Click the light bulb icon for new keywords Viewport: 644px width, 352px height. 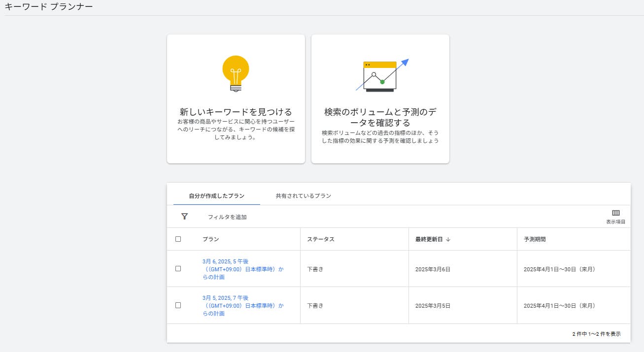point(236,73)
